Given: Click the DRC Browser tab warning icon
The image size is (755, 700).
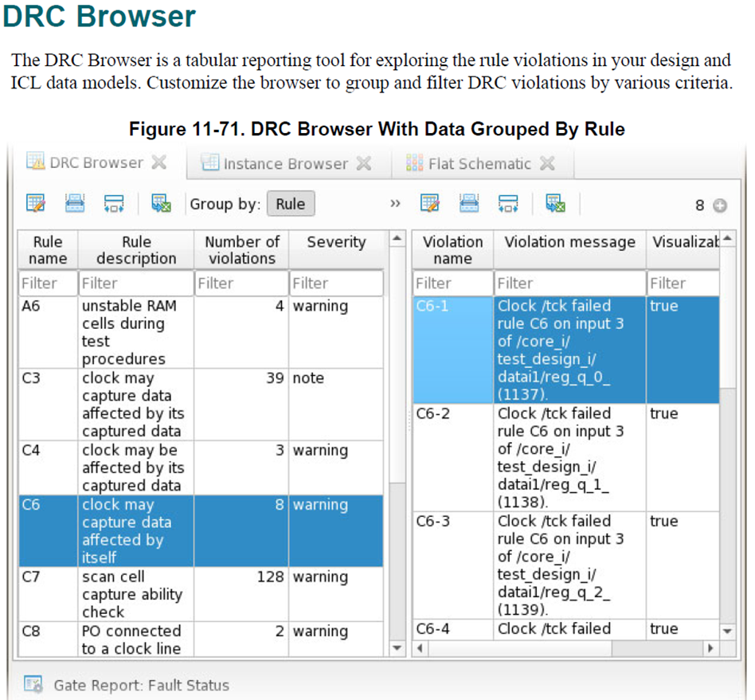Looking at the screenshot, I should click(35, 162).
